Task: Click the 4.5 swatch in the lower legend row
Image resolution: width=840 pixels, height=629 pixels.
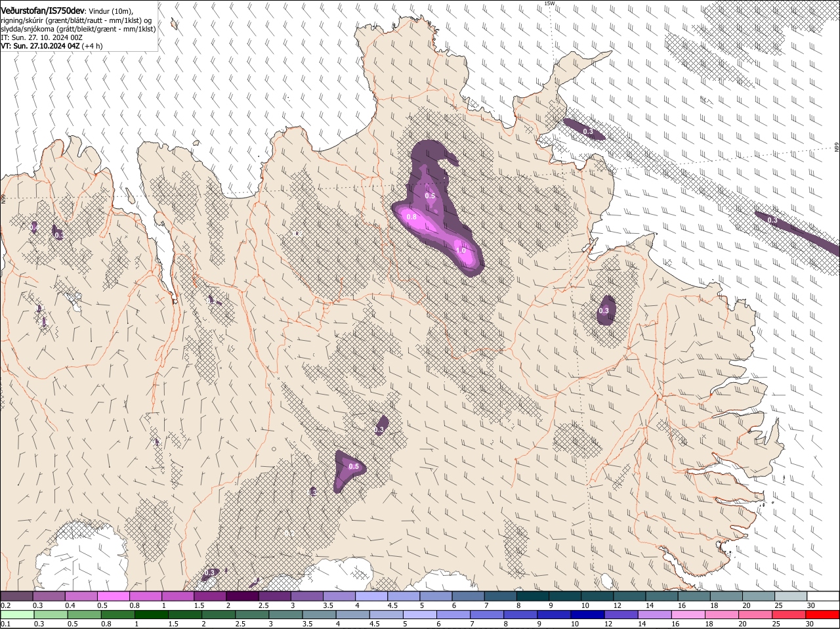Action: coord(386,614)
